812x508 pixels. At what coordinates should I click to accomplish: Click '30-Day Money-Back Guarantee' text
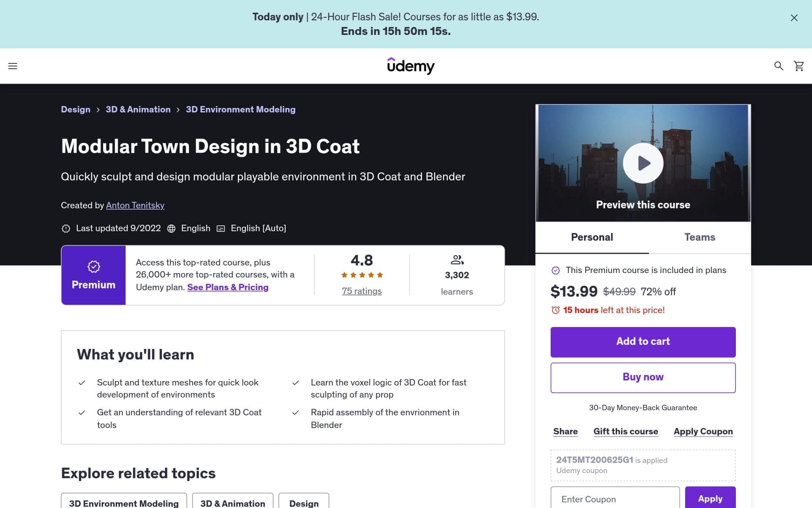pyautogui.click(x=643, y=408)
